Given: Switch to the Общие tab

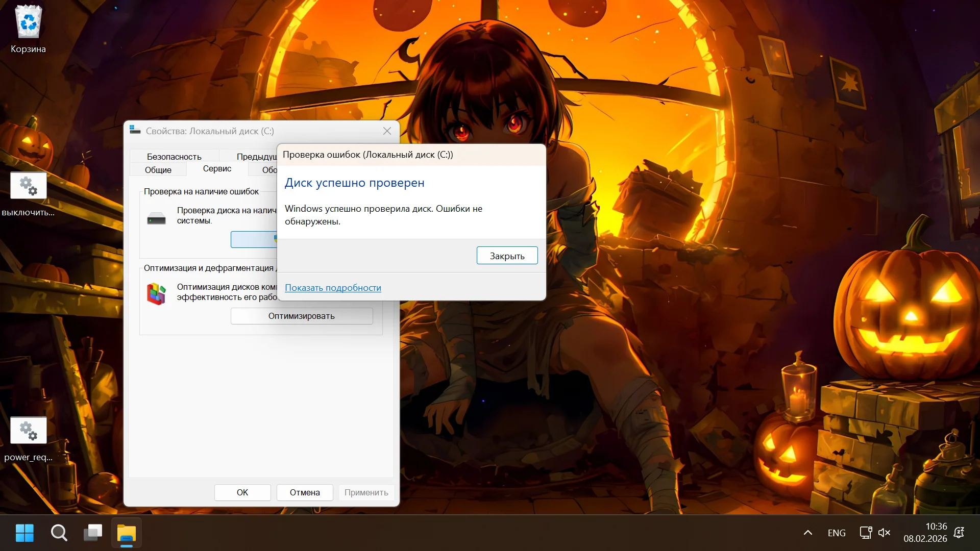Looking at the screenshot, I should [158, 170].
